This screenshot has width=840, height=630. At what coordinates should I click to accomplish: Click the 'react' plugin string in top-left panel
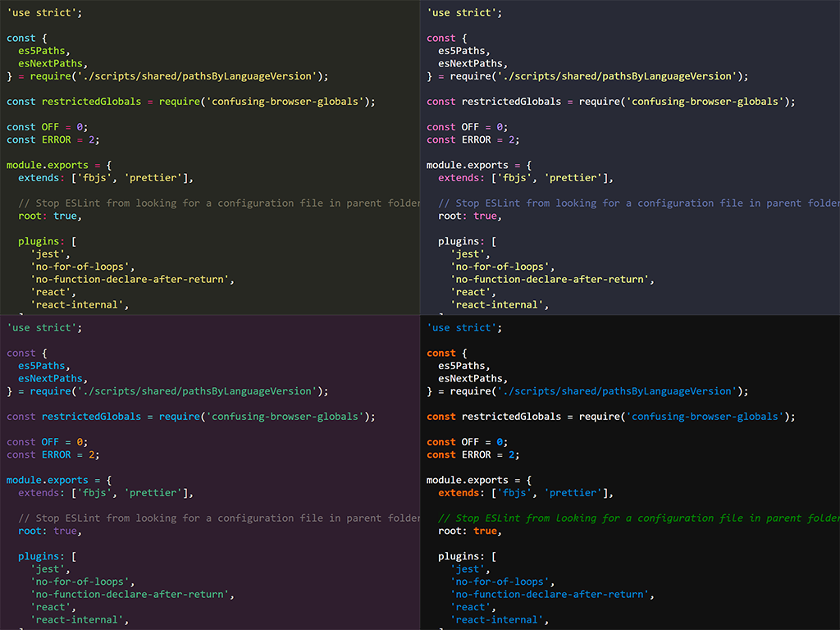[x=51, y=291]
